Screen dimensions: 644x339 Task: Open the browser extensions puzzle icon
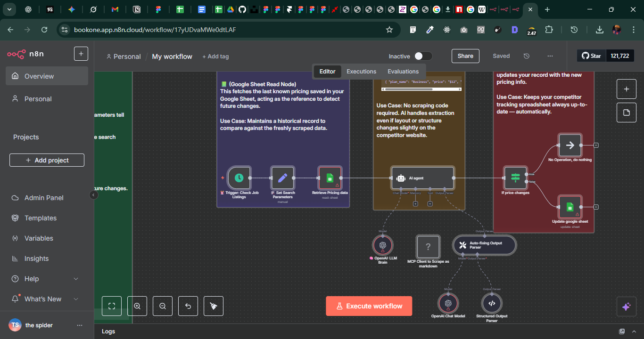point(549,30)
